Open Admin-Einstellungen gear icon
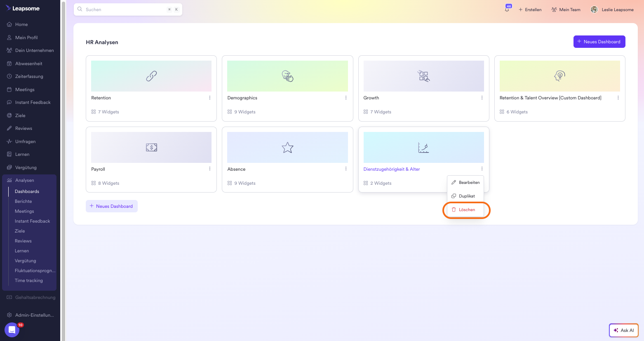Screen dimensions: 644x341 tap(9, 315)
